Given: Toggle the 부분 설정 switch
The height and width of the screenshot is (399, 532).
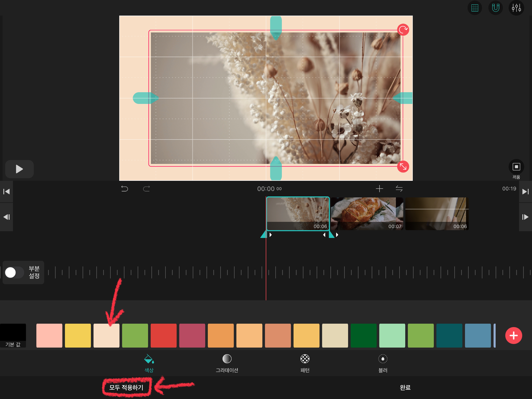Looking at the screenshot, I should coord(14,272).
